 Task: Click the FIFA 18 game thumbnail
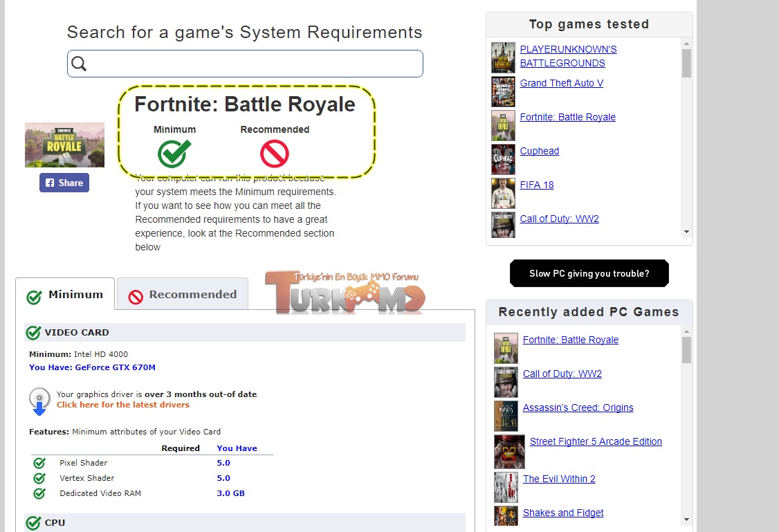503,193
